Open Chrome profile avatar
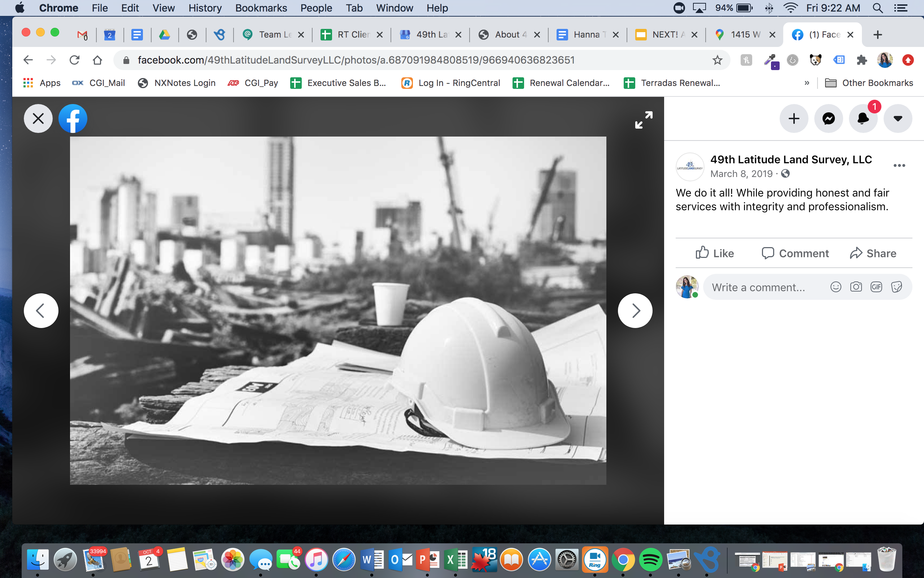 pos(885,60)
